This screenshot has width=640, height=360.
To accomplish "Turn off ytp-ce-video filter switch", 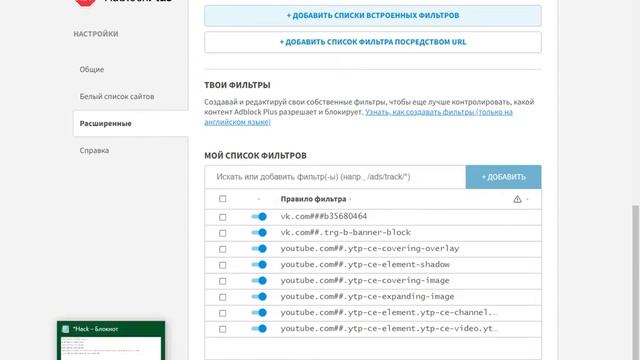I will pos(259,329).
